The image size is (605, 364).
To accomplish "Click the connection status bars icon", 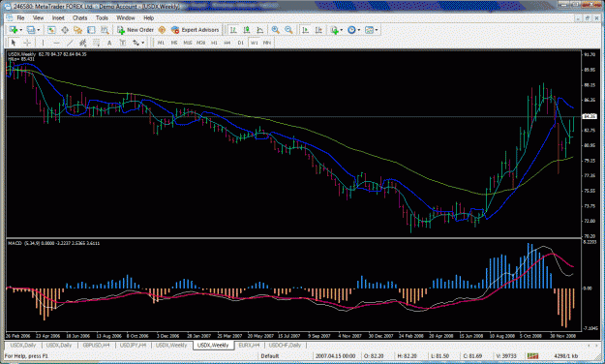I will pos(532,356).
